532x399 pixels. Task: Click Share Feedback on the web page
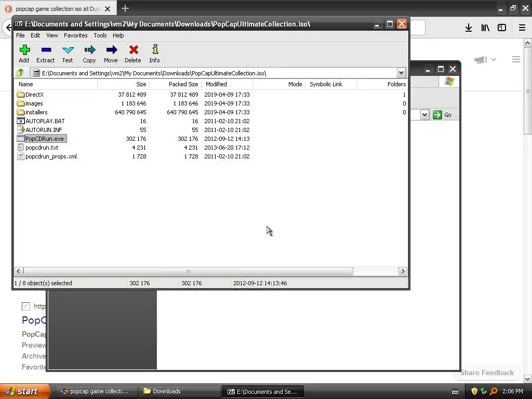[x=487, y=373]
